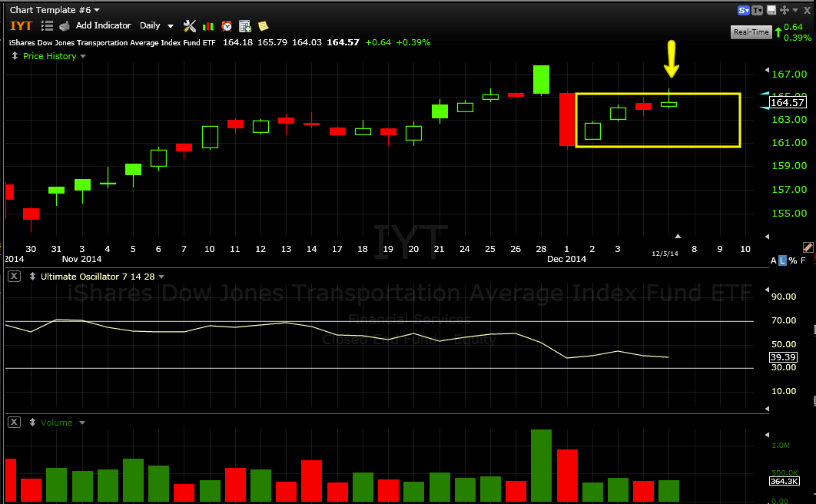Click the Dec 2014 axis label
Image resolution: width=816 pixels, height=504 pixels.
tap(566, 259)
